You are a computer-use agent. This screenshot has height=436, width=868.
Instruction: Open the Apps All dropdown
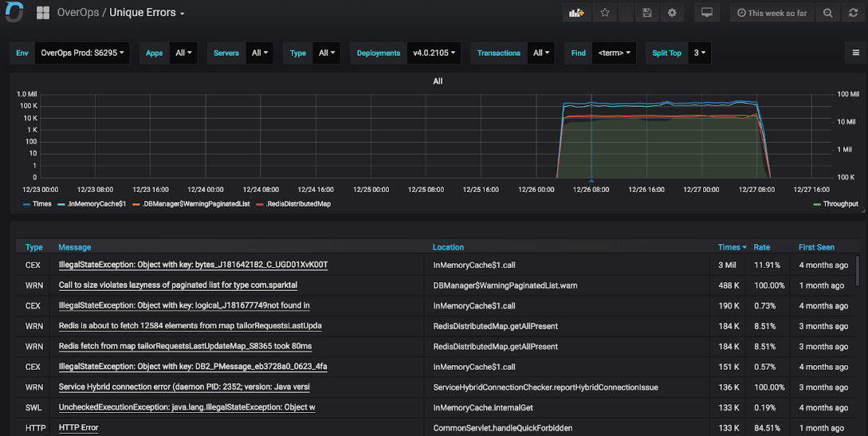click(183, 53)
